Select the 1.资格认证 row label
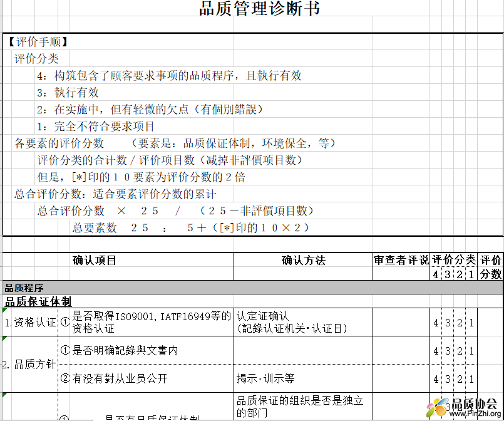 coord(30,322)
